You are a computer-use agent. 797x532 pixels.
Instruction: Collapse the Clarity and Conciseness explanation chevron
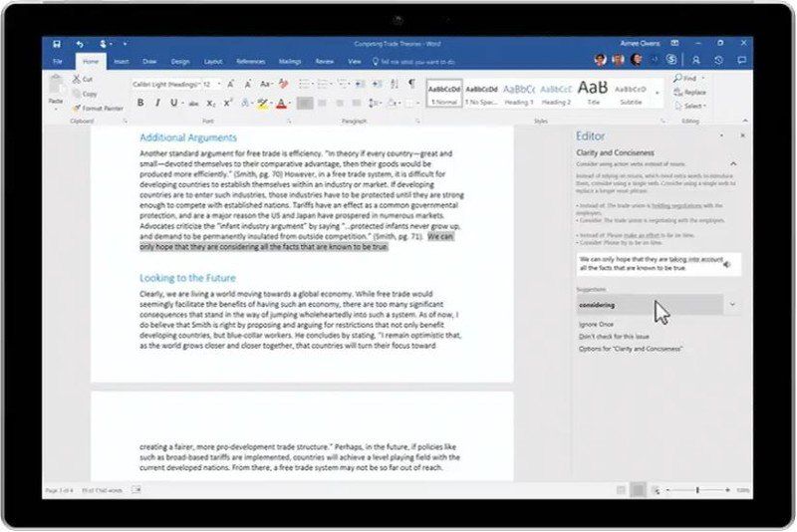pyautogui.click(x=733, y=163)
